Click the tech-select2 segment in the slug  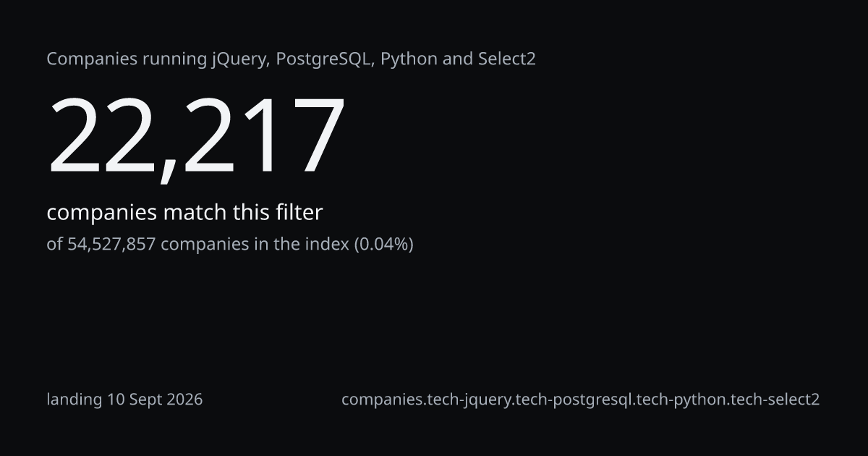[x=775, y=400]
